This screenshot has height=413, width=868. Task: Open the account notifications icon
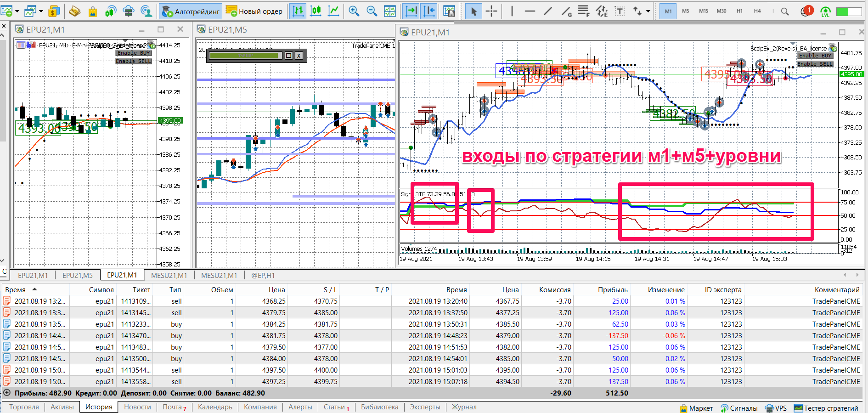click(x=806, y=11)
